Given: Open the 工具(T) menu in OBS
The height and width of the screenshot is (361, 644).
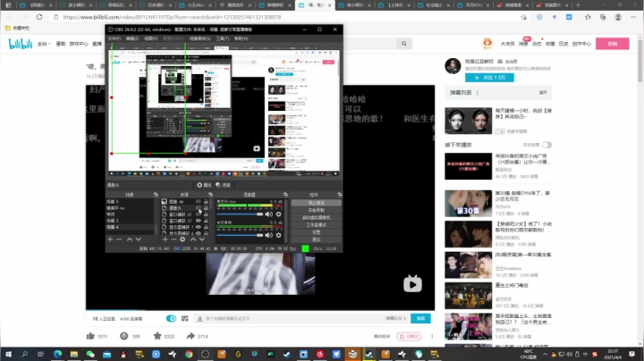Looking at the screenshot, I should [222, 38].
